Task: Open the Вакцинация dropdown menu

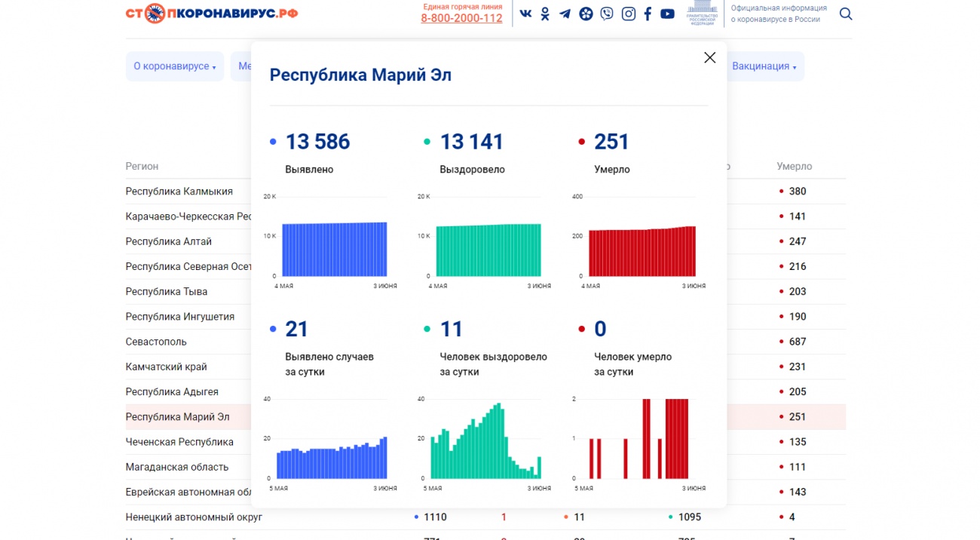Action: (x=765, y=66)
